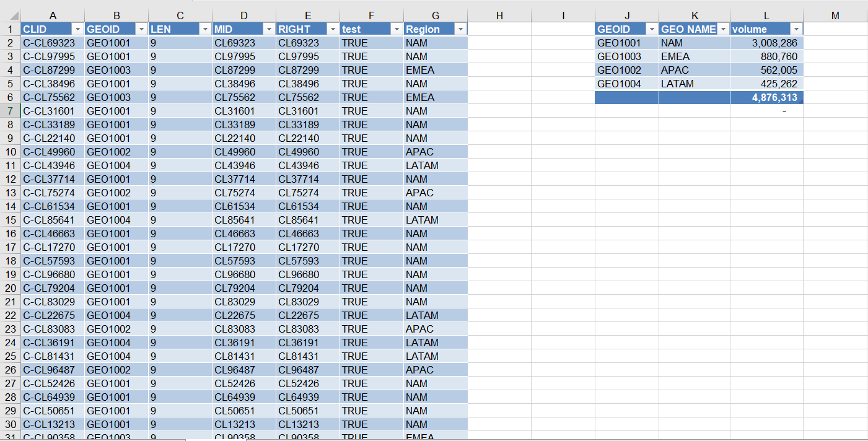Select column G header

pos(436,15)
